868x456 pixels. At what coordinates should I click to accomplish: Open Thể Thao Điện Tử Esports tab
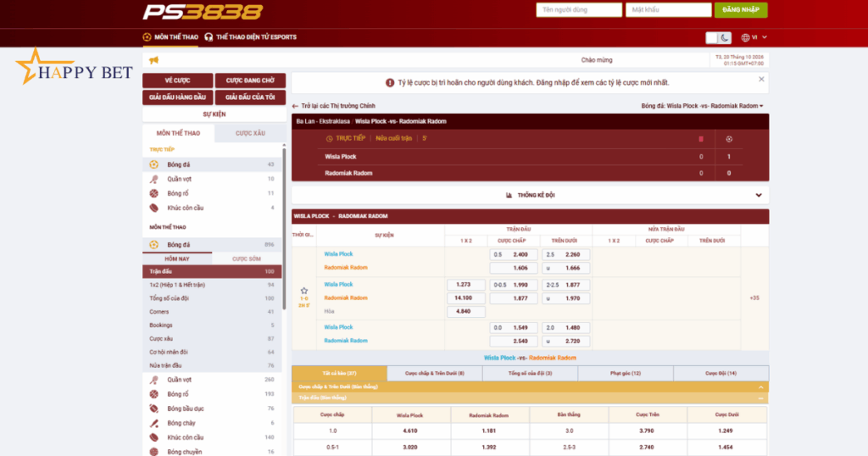(x=251, y=37)
